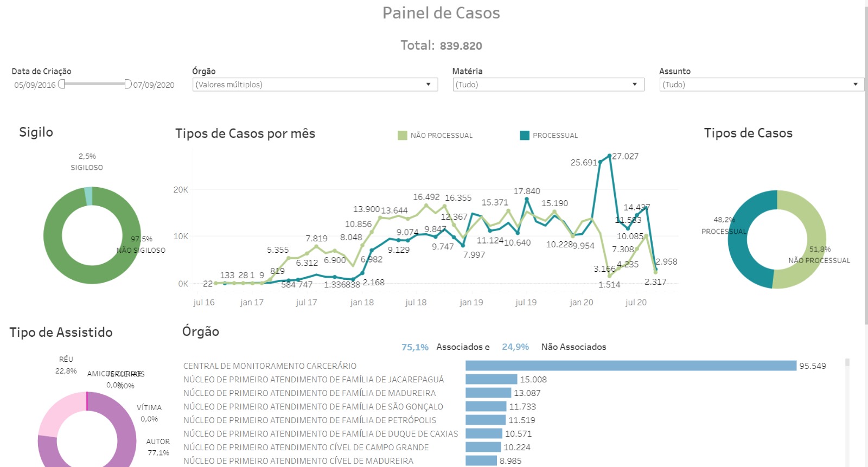
Task: Select the Jacarepaguá bar with value 15.008
Action: coord(491,379)
